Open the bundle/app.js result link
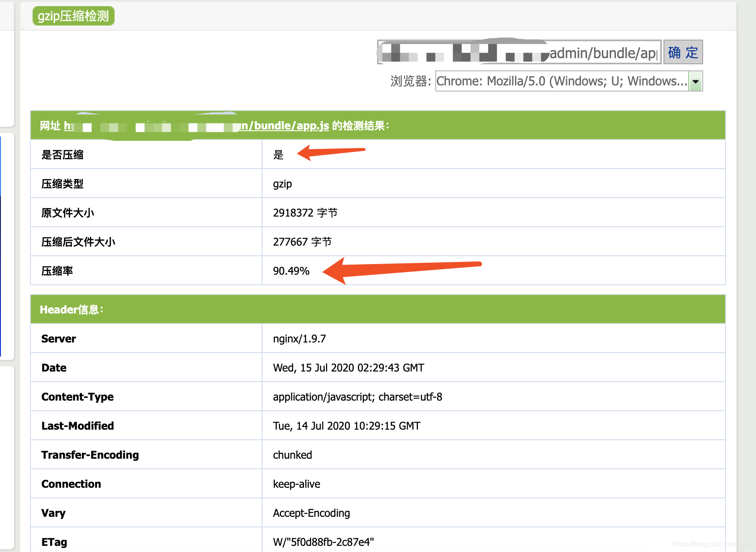 [196, 126]
